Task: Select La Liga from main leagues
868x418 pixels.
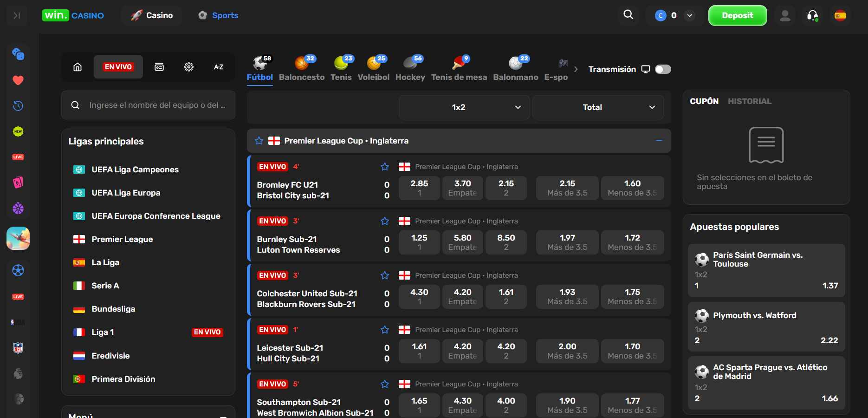Action: (x=105, y=262)
